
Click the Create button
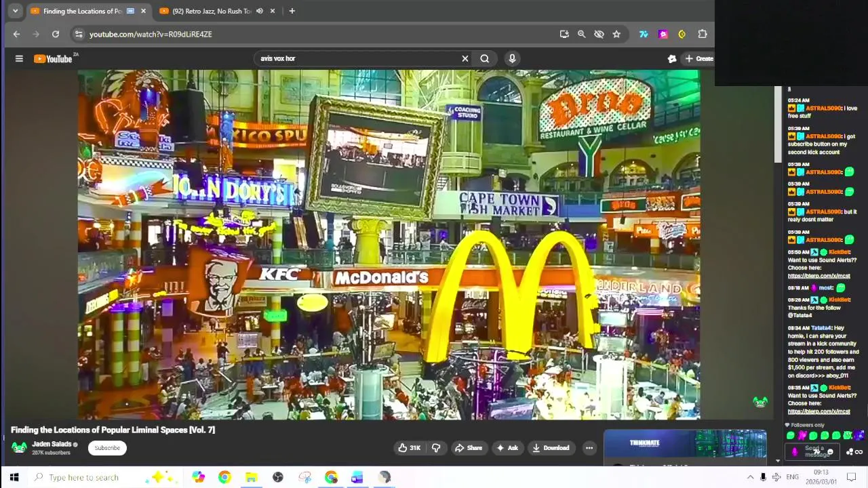pos(698,58)
